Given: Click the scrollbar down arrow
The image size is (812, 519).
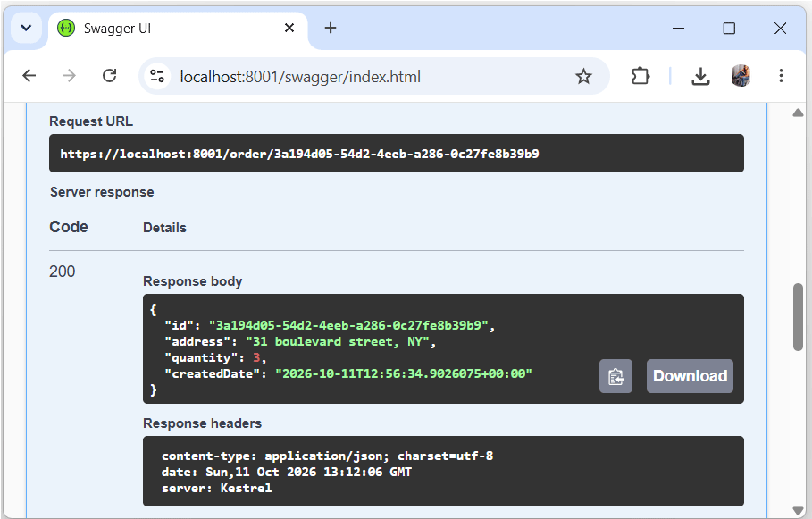Looking at the screenshot, I should 798,510.
